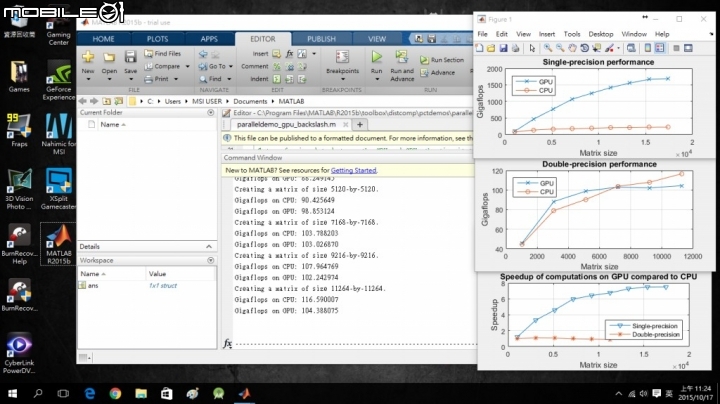Switch to the VIEW ribbon tab
The image size is (720, 404).
point(377,39)
